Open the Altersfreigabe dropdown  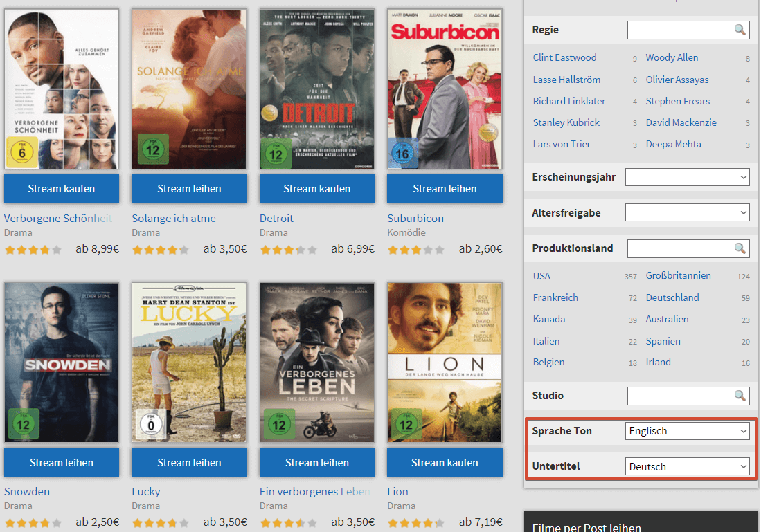pyautogui.click(x=687, y=212)
